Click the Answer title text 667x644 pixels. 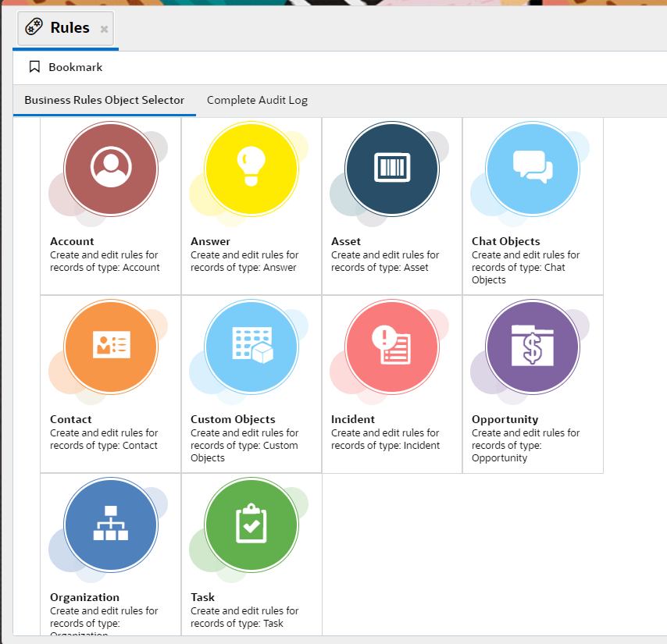point(210,241)
